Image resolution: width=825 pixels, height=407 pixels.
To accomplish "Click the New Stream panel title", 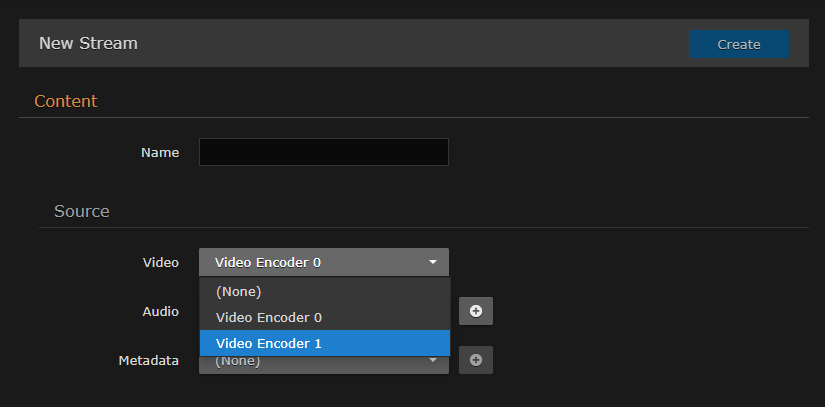I will click(x=88, y=44).
